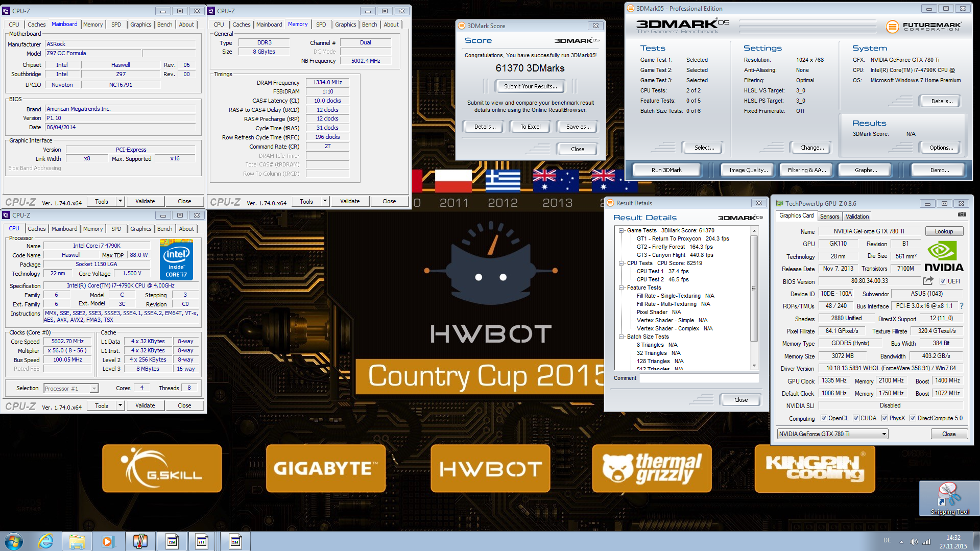The image size is (980, 551).
Task: Click the 3DMark05 Professional Edition title icon
Action: point(631,8)
